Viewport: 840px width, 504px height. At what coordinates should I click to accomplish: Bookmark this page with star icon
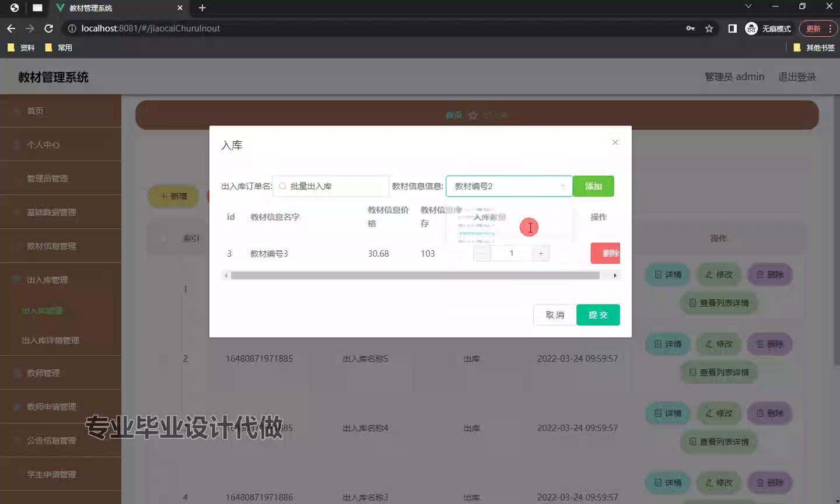click(709, 29)
